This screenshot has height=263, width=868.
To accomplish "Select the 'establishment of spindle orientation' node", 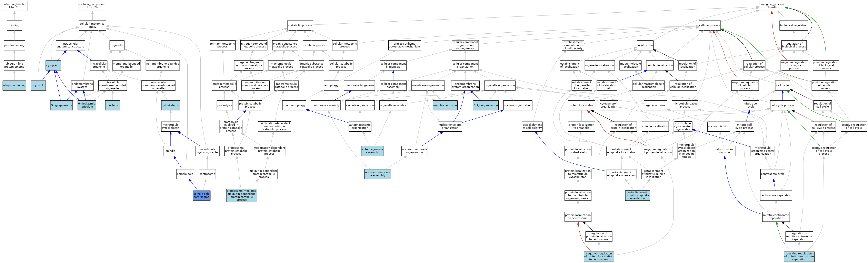I will coord(622,174).
